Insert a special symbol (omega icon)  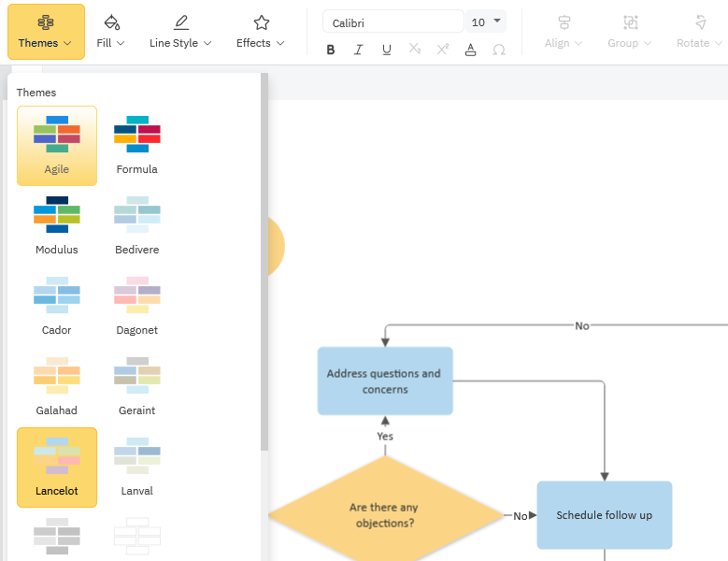click(x=499, y=50)
